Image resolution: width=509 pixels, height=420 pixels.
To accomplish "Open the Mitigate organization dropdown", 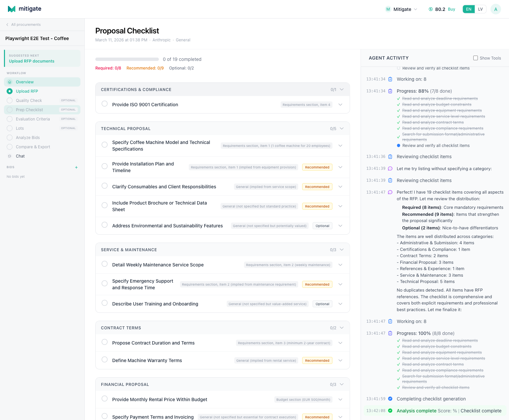I will tap(401, 9).
